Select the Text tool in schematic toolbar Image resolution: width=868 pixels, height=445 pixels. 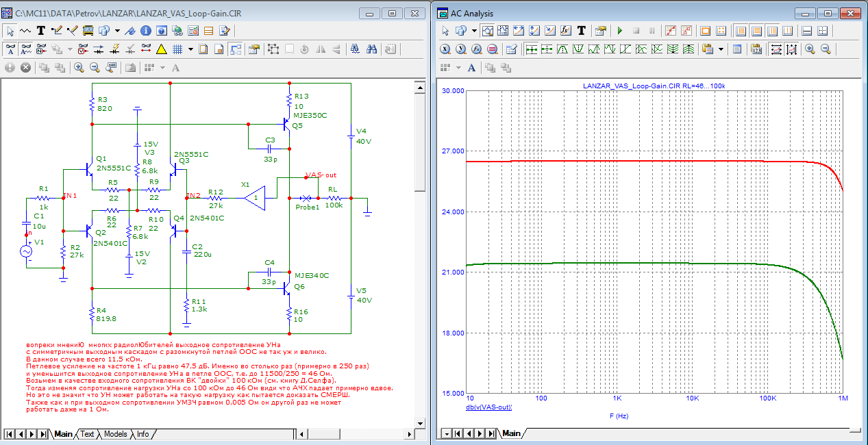[41, 30]
